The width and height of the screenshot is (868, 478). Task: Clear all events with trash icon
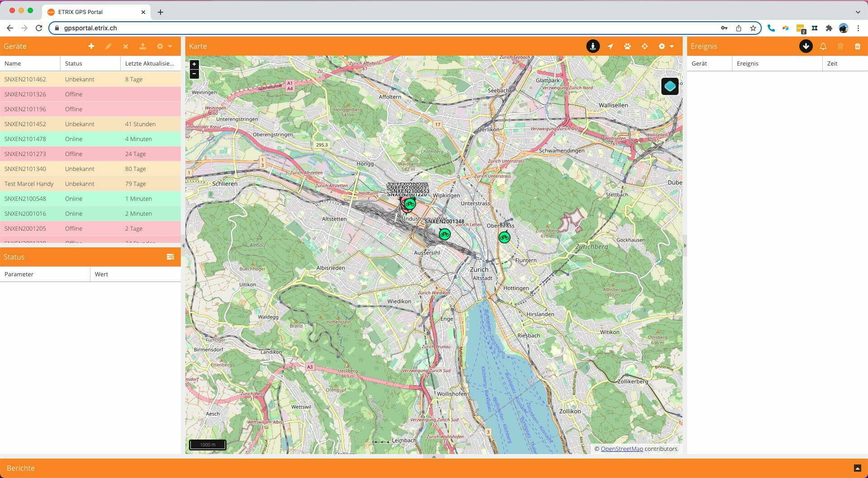click(x=858, y=46)
